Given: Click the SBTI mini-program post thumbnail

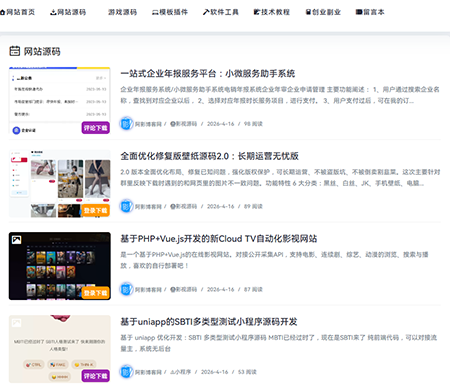Looking at the screenshot, I should click(59, 349).
